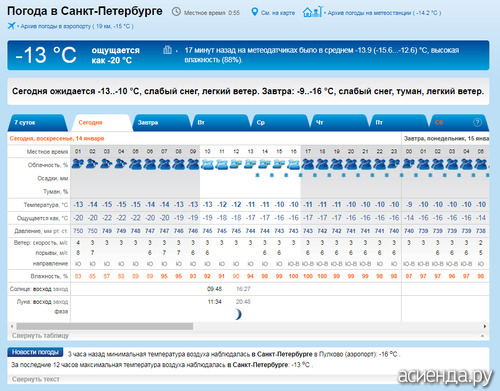
Task: Open the Чт day tab
Action: click(x=339, y=123)
